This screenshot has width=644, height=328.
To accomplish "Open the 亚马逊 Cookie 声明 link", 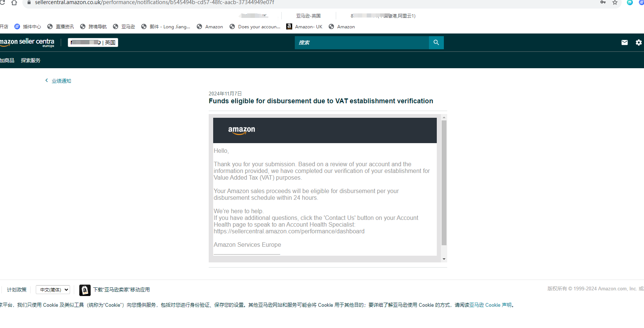I will pos(490,305).
